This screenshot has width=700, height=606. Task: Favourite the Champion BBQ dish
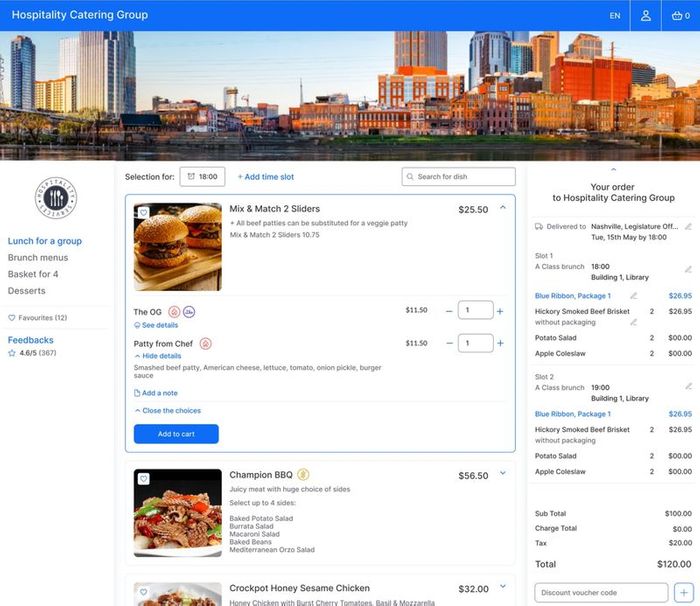tap(143, 479)
